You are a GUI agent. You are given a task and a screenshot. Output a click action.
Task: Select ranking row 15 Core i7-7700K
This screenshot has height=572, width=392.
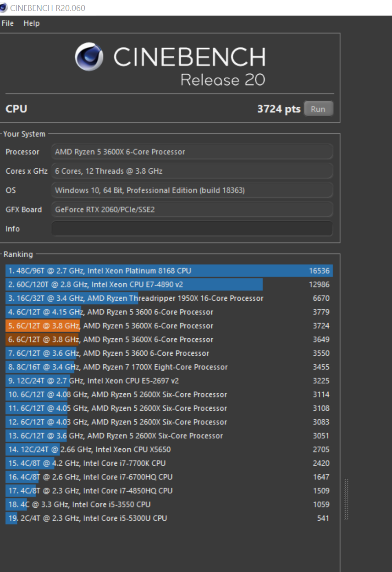point(169,463)
